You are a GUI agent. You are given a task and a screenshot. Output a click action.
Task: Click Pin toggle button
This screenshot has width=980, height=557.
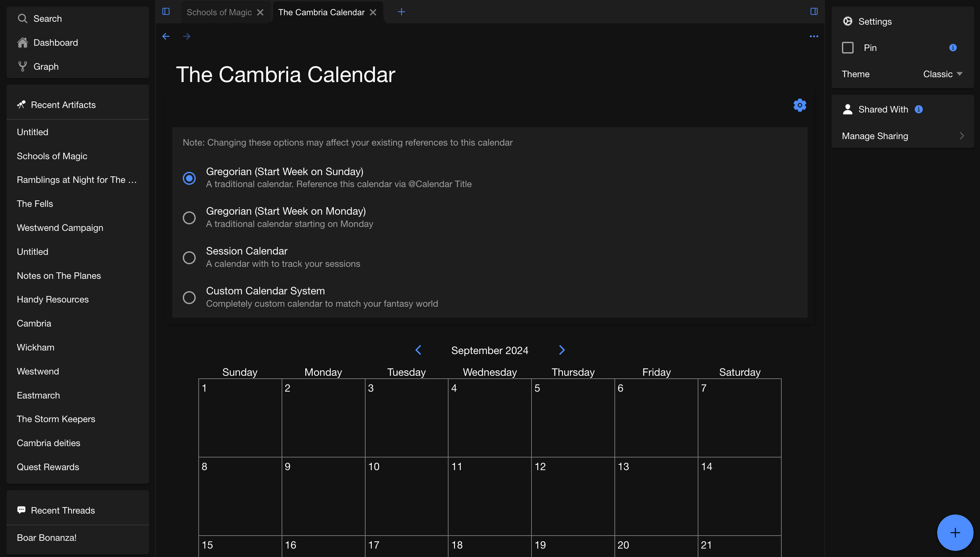click(x=848, y=47)
